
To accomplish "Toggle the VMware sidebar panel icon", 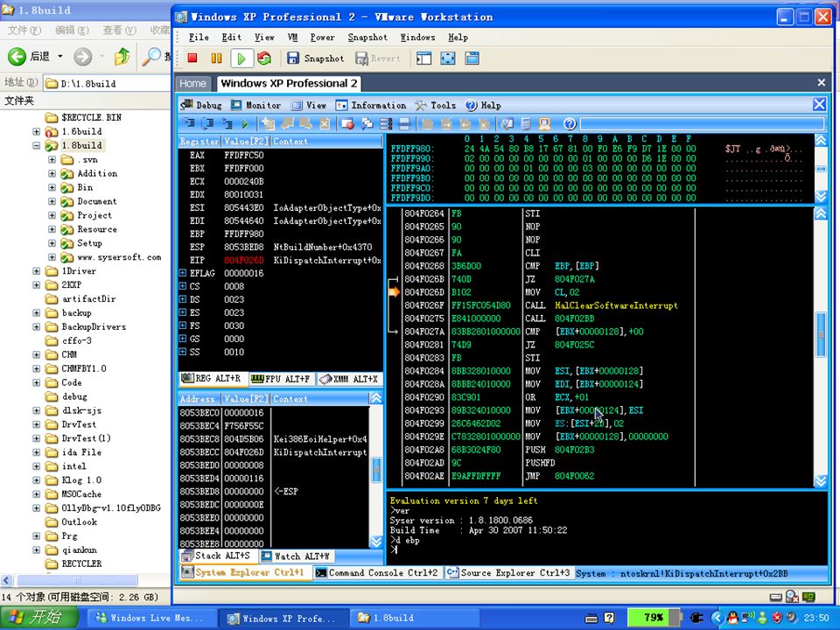I will [423, 58].
